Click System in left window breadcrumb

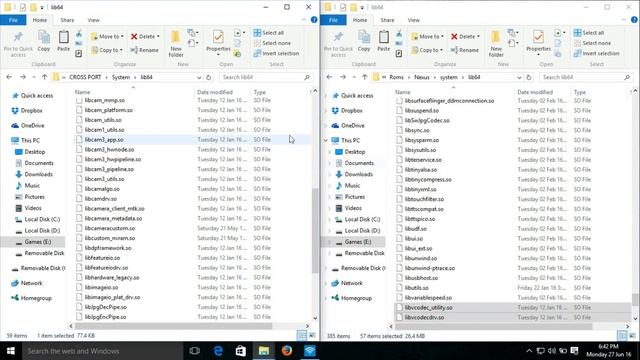click(121, 77)
